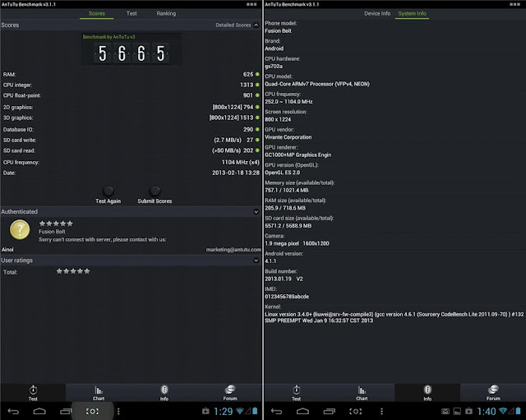This screenshot has width=526, height=420.
Task: Tap the Gmail notification icon
Action: pos(445,411)
